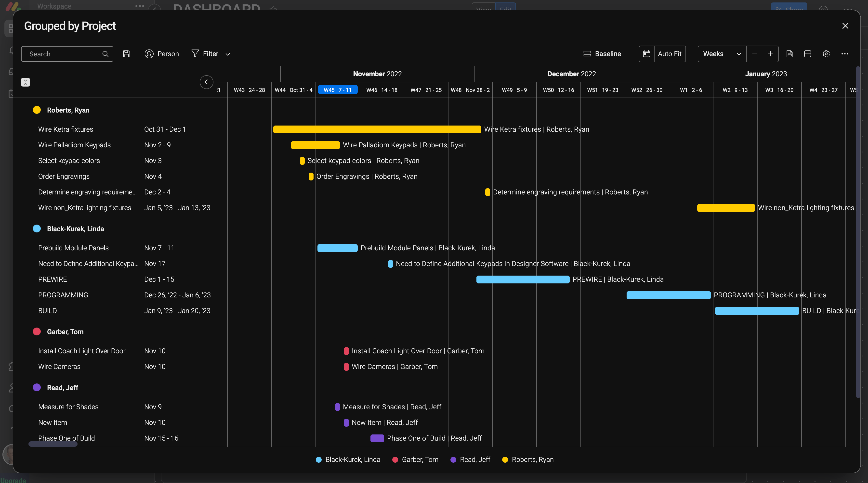868x483 pixels.
Task: Click the yellow dot next to Roberts, Ryan
Action: pyautogui.click(x=37, y=110)
